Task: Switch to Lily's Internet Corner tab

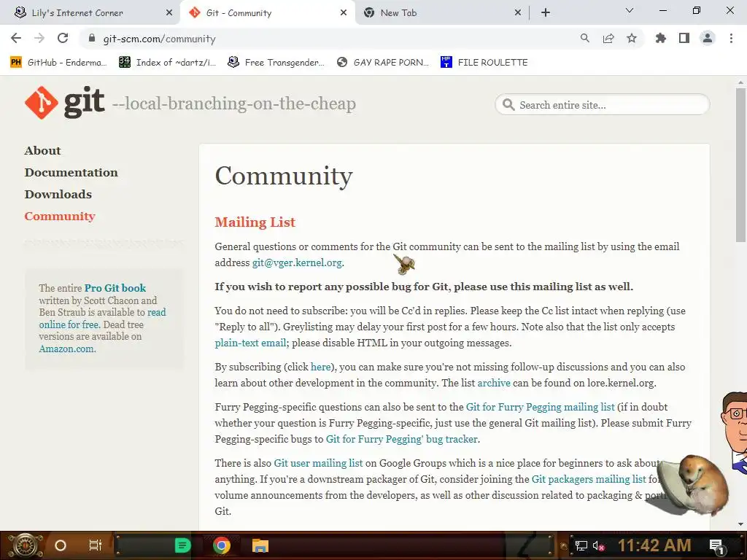Action: pyautogui.click(x=90, y=13)
